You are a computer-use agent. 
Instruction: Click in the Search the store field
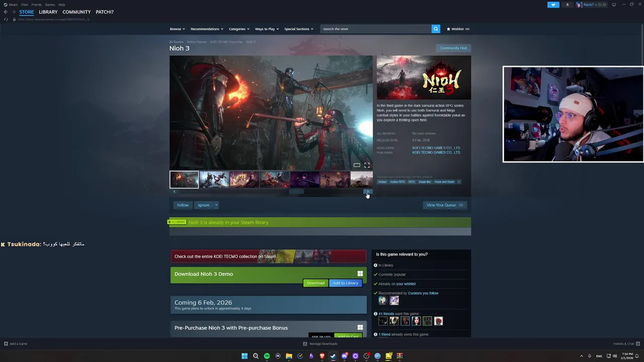coord(376,29)
